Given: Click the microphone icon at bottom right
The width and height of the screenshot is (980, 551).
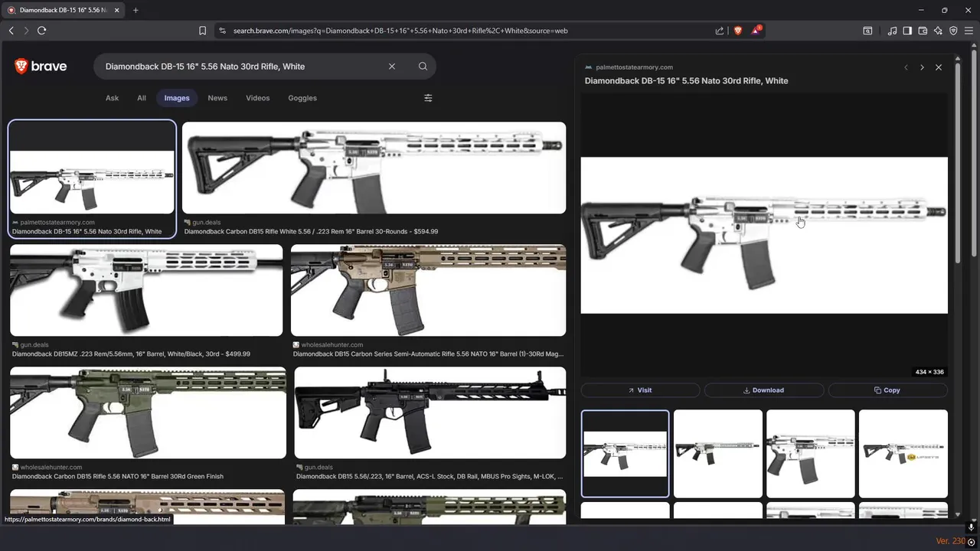Looking at the screenshot, I should [x=971, y=528].
